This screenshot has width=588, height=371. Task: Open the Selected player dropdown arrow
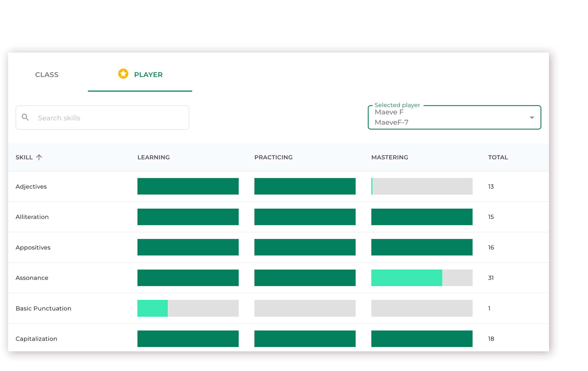click(532, 117)
